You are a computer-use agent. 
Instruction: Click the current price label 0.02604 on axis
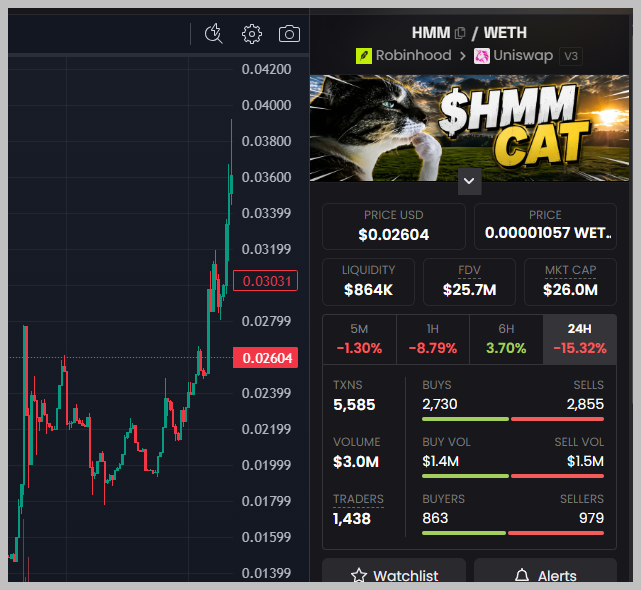(x=265, y=358)
